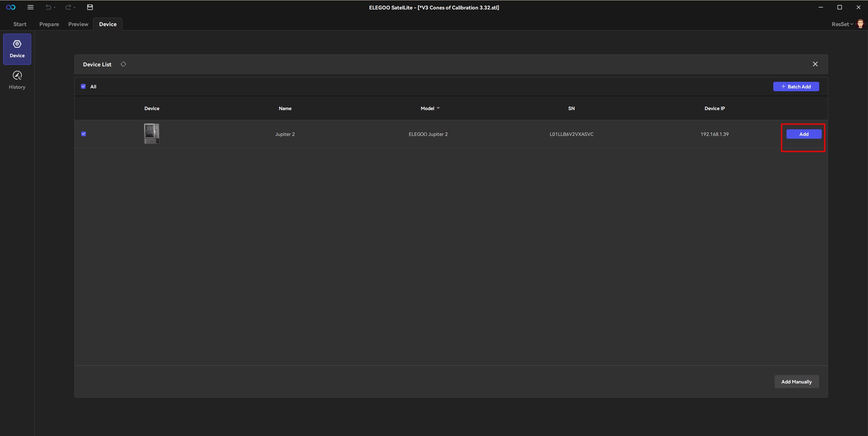This screenshot has height=436, width=868.
Task: Select the Device tab
Action: point(108,24)
